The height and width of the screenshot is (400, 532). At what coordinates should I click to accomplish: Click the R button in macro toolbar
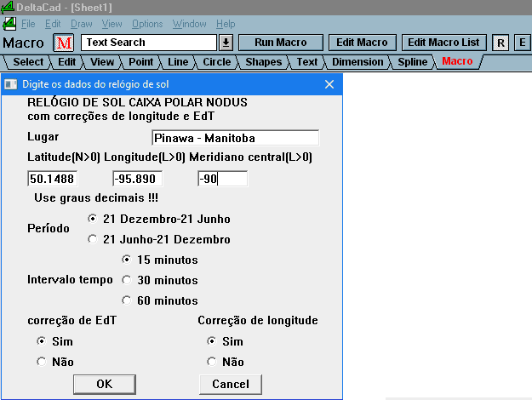(501, 43)
